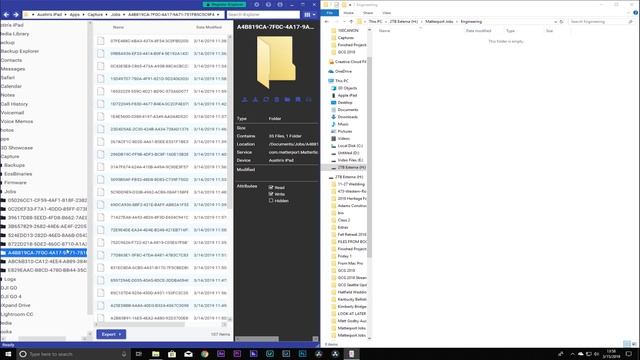Select Lightroom CC in the sidebar
Image resolution: width=640 pixels, height=360 pixels.
pyautogui.click(x=17, y=314)
